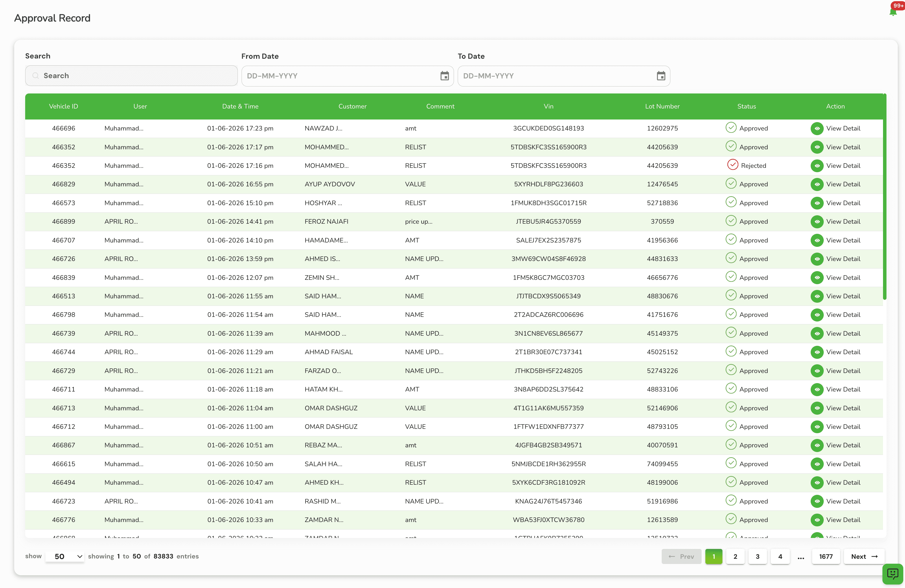Click VIN 3GCUKDED0SG148193

click(x=549, y=128)
